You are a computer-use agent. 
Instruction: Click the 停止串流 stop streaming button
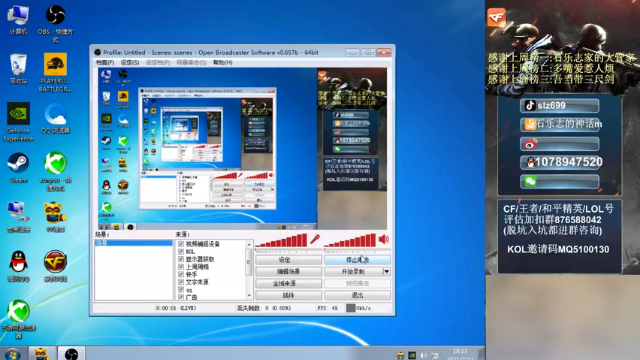click(358, 260)
